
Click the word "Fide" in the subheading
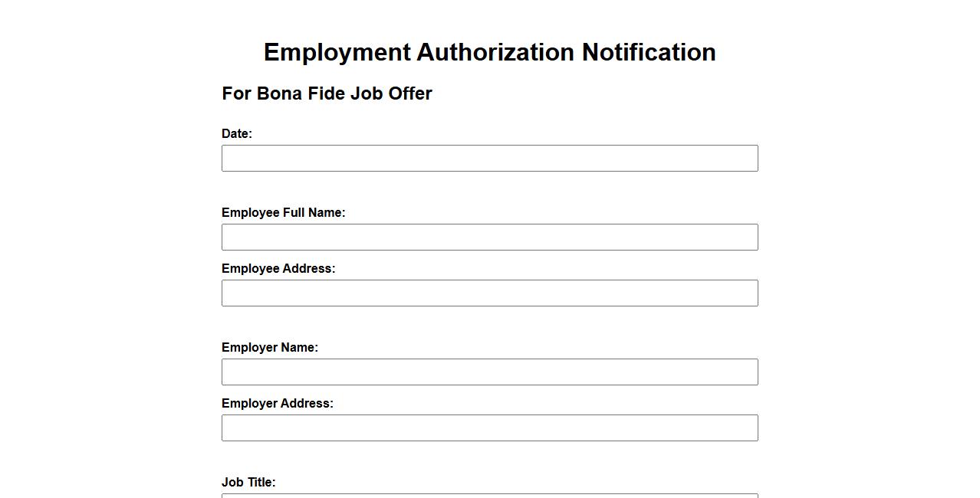tap(326, 94)
